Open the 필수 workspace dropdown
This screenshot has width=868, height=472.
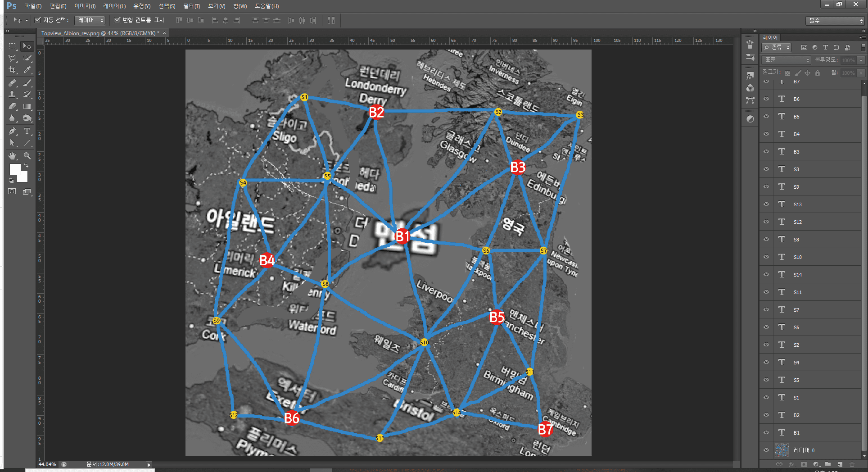click(x=835, y=21)
